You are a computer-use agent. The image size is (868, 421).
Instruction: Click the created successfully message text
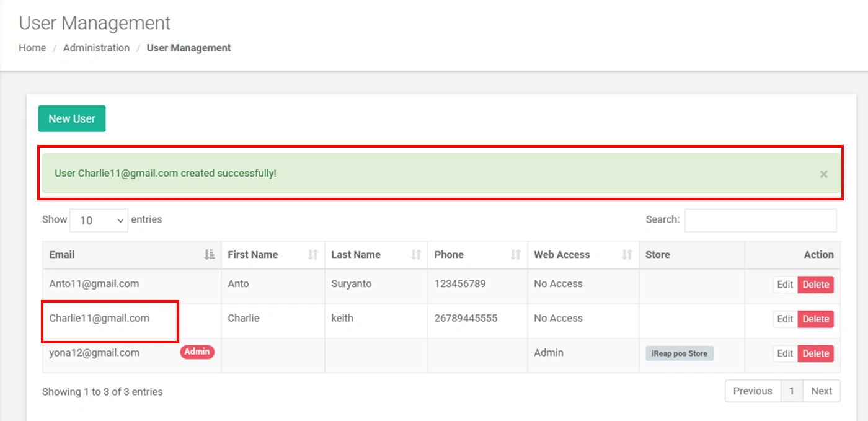(166, 173)
